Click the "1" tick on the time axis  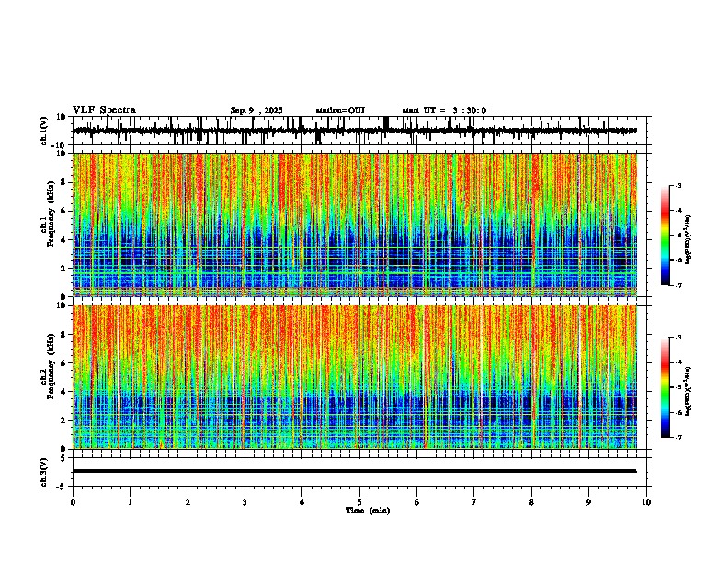131,502
